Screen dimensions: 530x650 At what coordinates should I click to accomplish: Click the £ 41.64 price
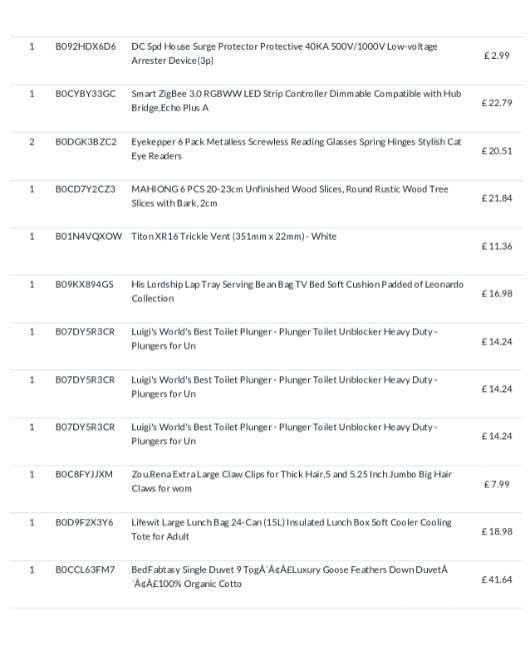tap(496, 580)
